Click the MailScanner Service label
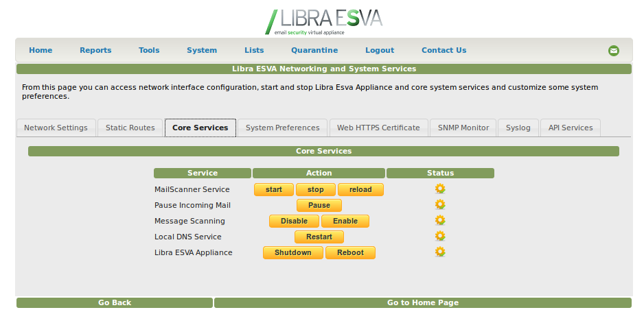Screen dimensions: 644x334 [192, 189]
